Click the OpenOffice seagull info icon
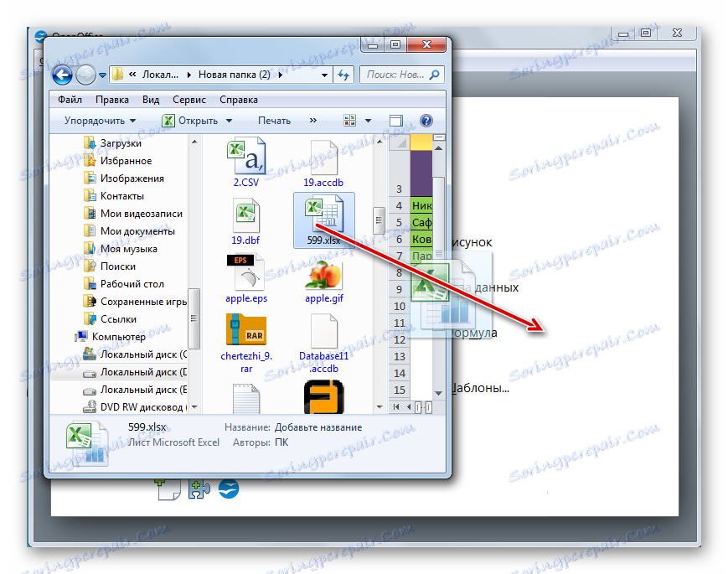 (x=229, y=489)
